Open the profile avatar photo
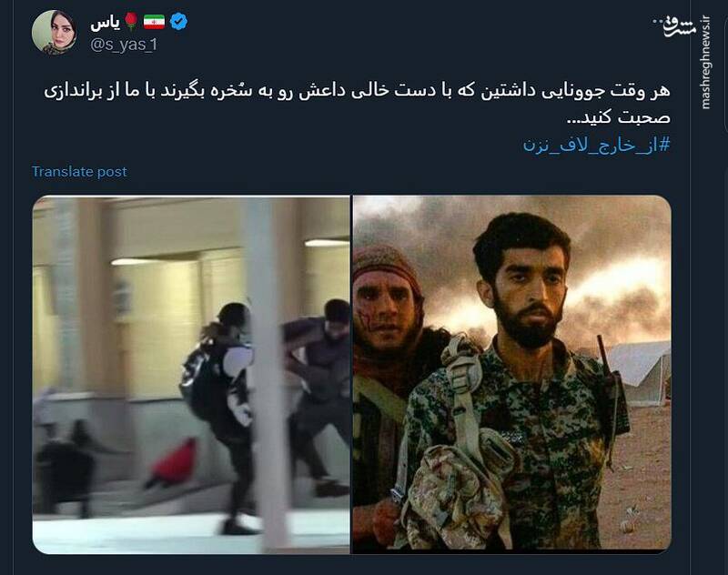Viewport: 728px width, 575px height. [x=55, y=33]
